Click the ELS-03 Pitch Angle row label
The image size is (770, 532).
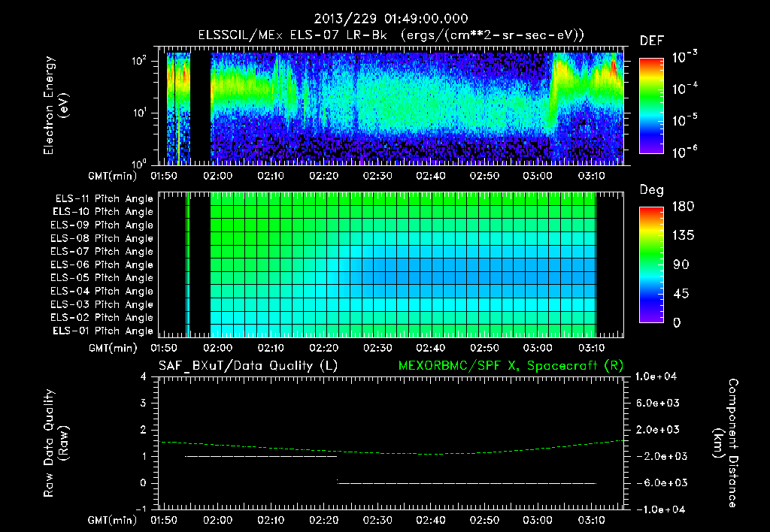[x=102, y=304]
